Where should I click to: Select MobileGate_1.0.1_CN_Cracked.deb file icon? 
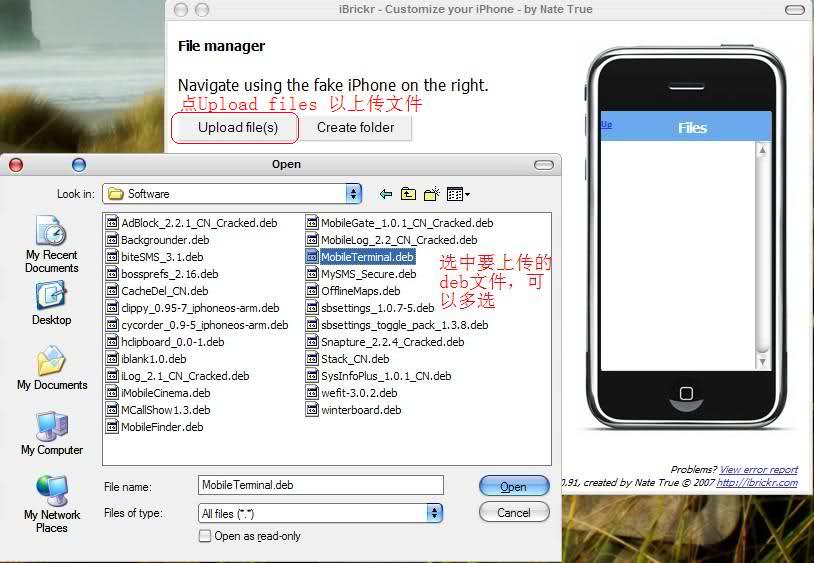(x=312, y=223)
